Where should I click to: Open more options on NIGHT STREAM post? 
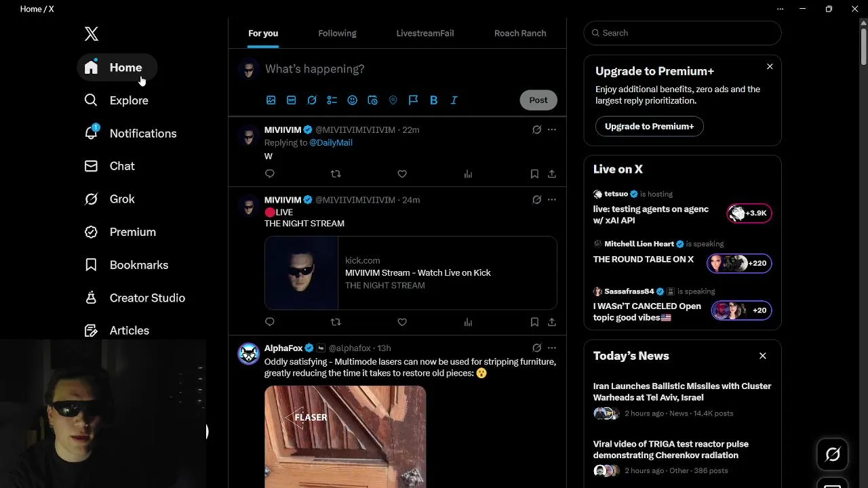(552, 200)
